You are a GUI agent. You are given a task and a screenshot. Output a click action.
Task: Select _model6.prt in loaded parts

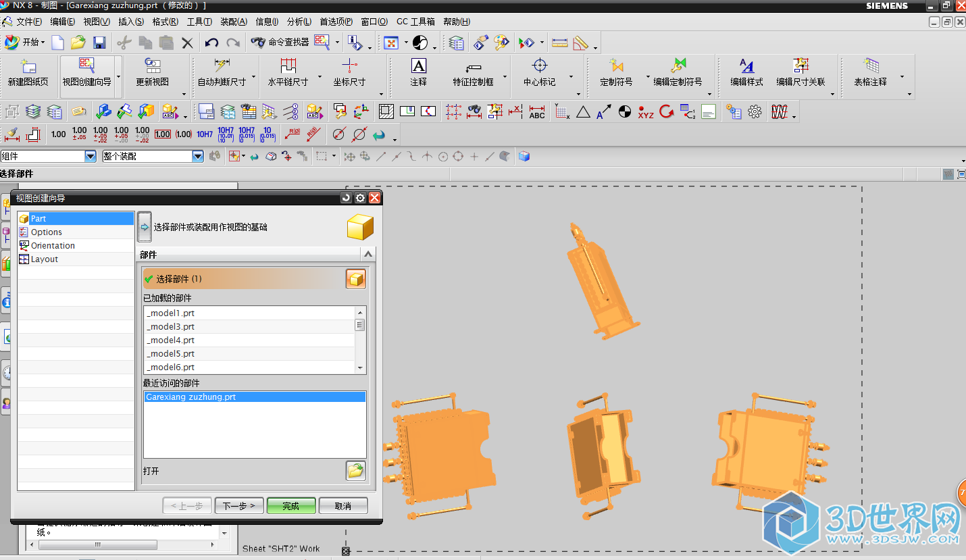pos(249,367)
